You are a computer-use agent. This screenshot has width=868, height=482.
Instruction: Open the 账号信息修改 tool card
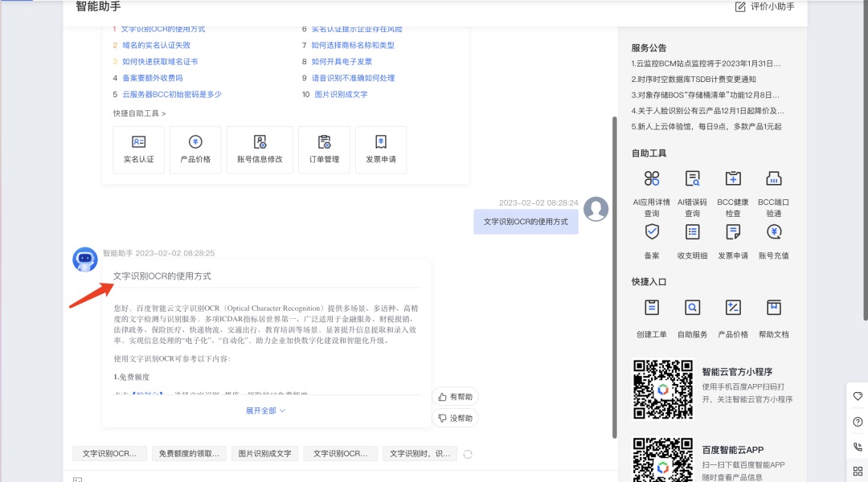pos(260,150)
